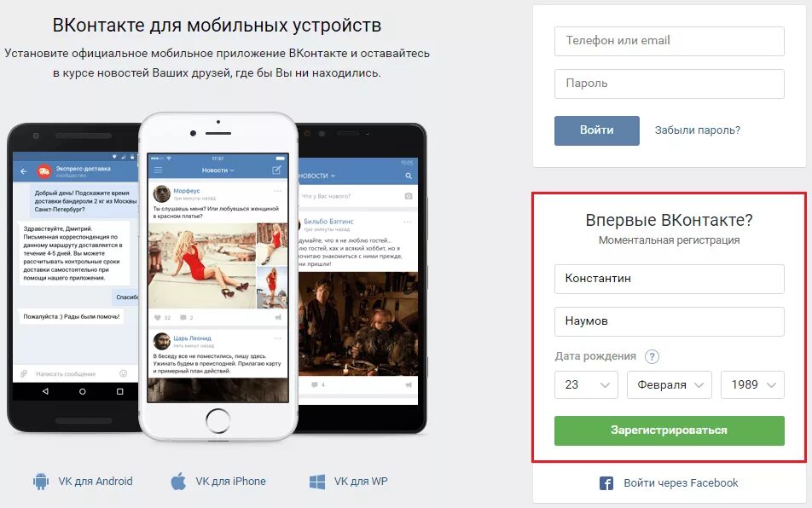Tap the hamburger menu on white phone

159,170
